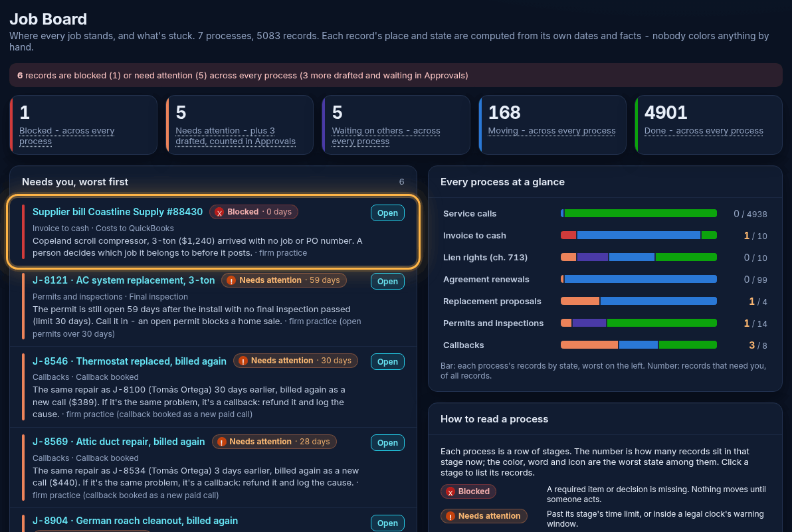Screen dimensions: 792x532
Task: Click Invoice to cash · Costs to QuickBooks subtitle
Action: tap(103, 228)
